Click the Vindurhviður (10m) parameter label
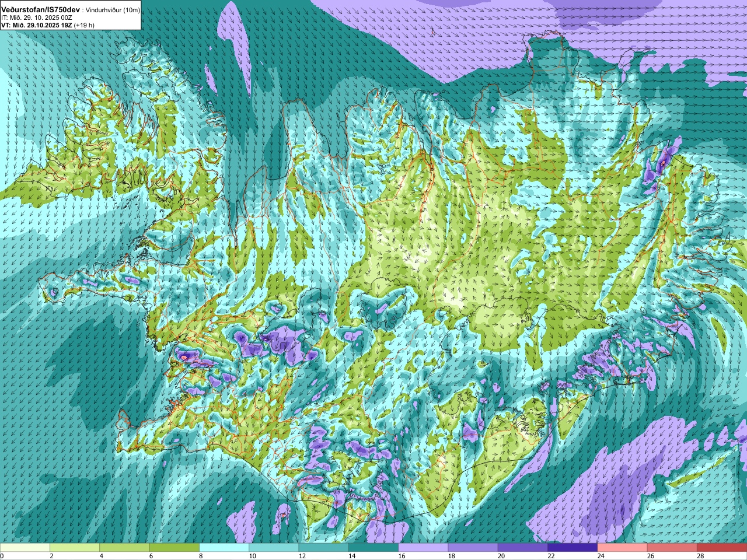This screenshot has width=747, height=560. coord(113,10)
